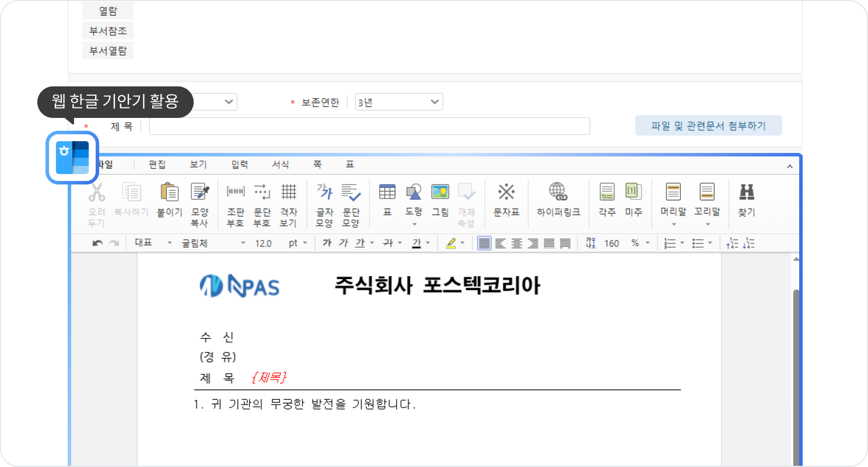Apply underline to text
This screenshot has height=467, width=868.
[360, 243]
